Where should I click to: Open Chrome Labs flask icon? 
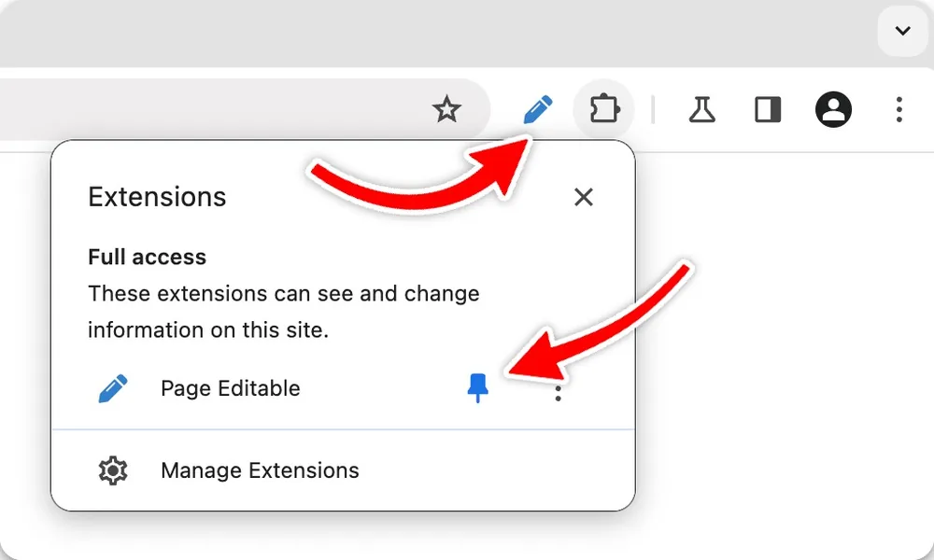coord(701,109)
